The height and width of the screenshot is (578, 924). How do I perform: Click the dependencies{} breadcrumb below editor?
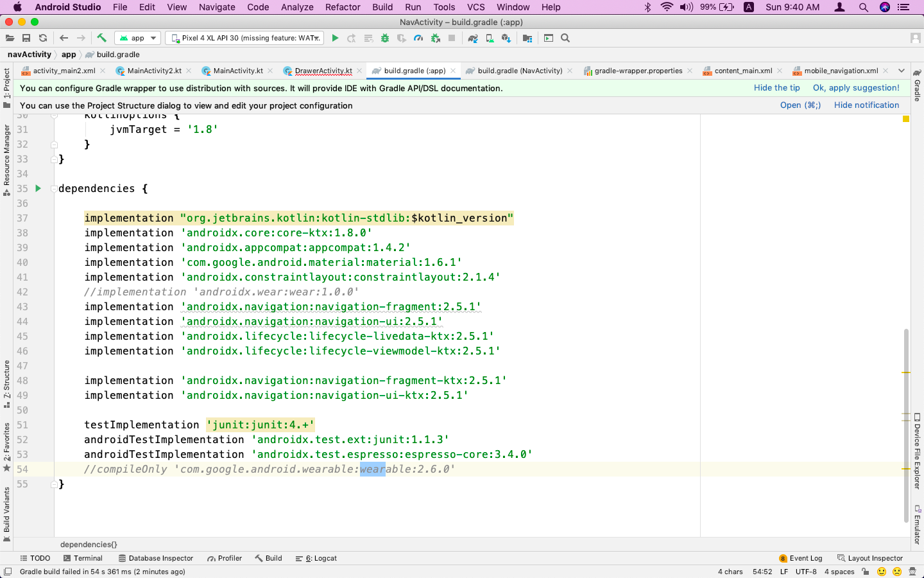coord(89,545)
